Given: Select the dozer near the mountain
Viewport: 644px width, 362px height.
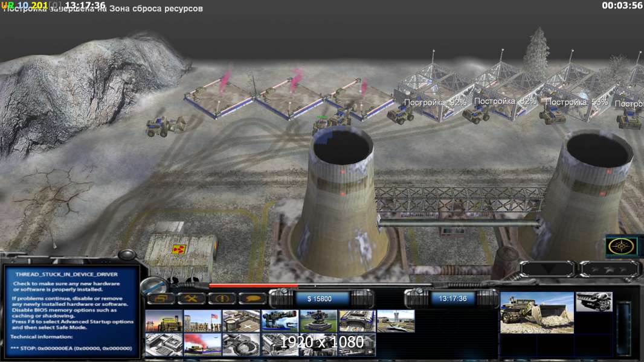Looking at the screenshot, I should 166,126.
